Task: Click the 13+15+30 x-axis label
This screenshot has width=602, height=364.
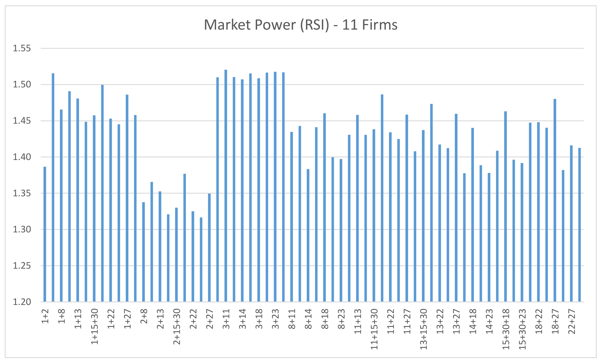Action: click(x=424, y=329)
